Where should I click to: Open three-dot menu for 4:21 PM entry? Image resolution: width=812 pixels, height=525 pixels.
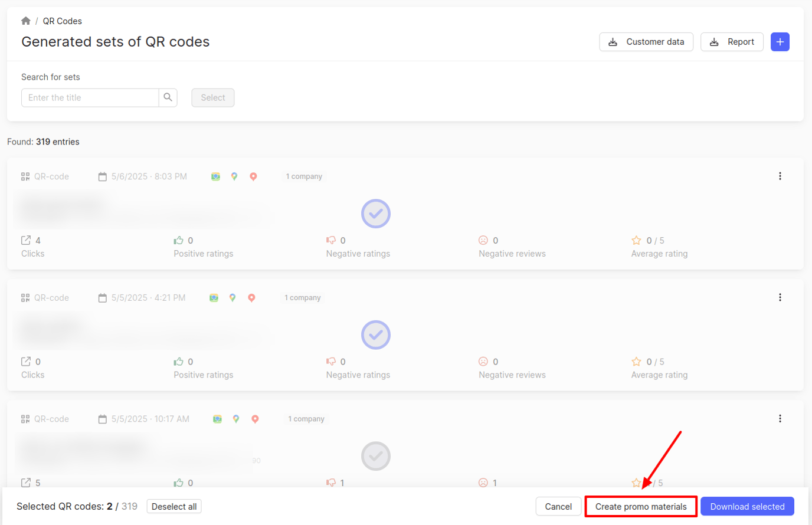780,297
